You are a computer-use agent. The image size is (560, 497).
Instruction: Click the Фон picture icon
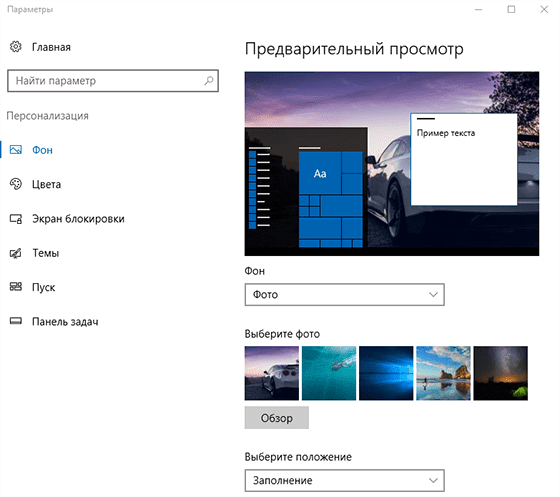tap(16, 150)
